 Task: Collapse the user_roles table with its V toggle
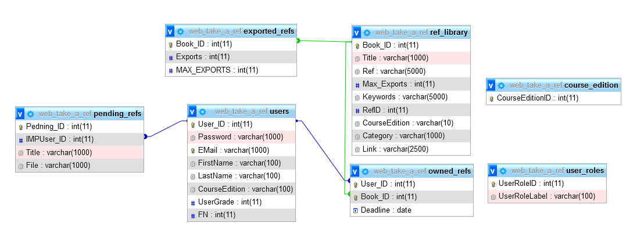click(x=492, y=171)
